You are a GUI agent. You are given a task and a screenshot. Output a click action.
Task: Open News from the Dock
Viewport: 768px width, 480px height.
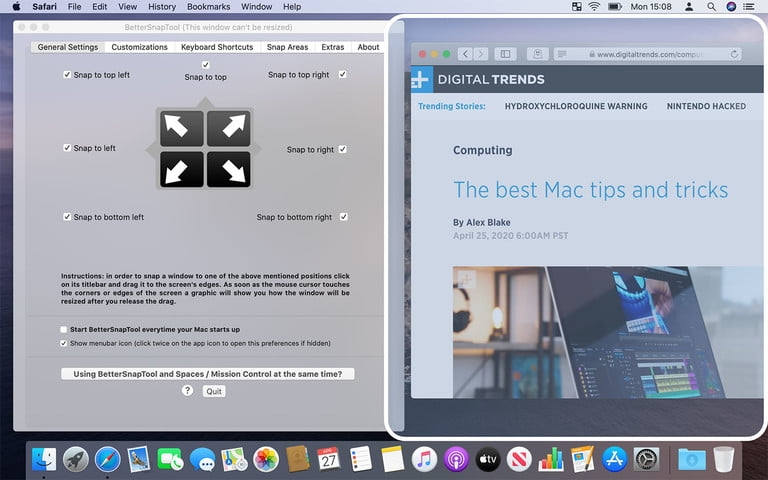(x=519, y=460)
